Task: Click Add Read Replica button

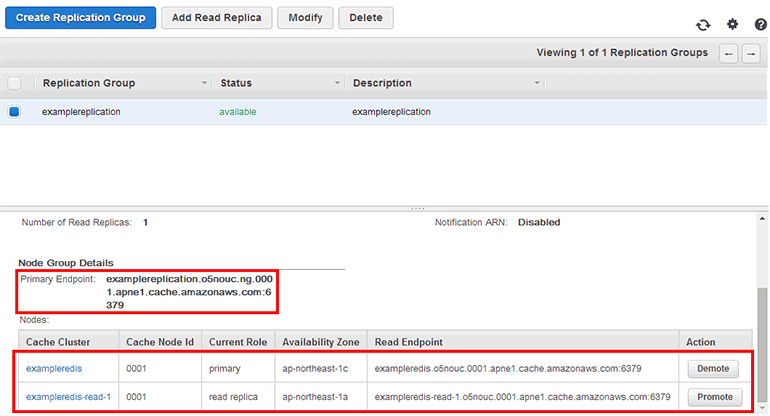Action: [x=217, y=18]
